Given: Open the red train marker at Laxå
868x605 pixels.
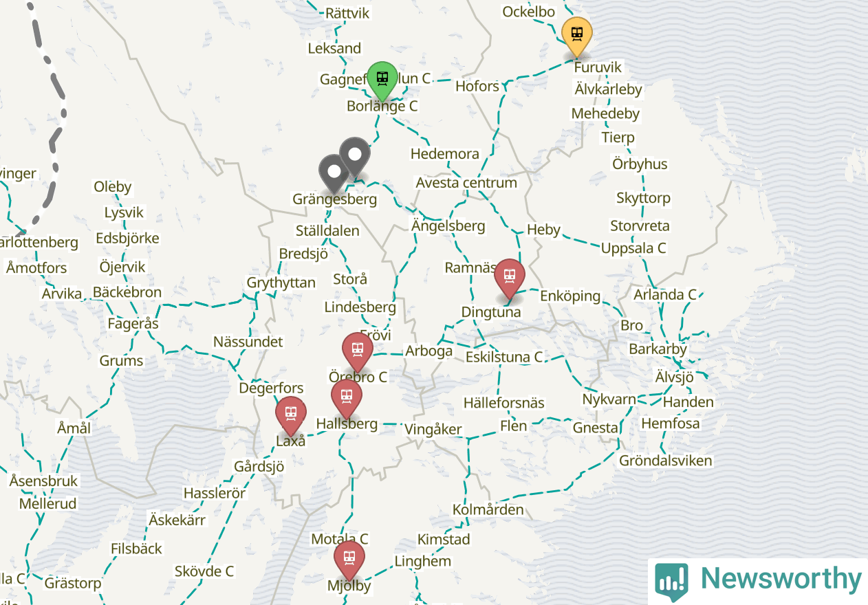Looking at the screenshot, I should [x=291, y=416].
